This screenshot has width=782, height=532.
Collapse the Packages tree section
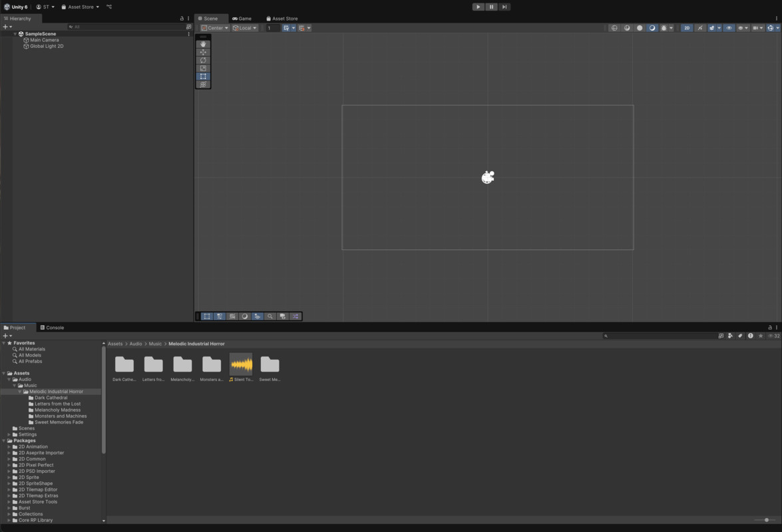[4, 441]
